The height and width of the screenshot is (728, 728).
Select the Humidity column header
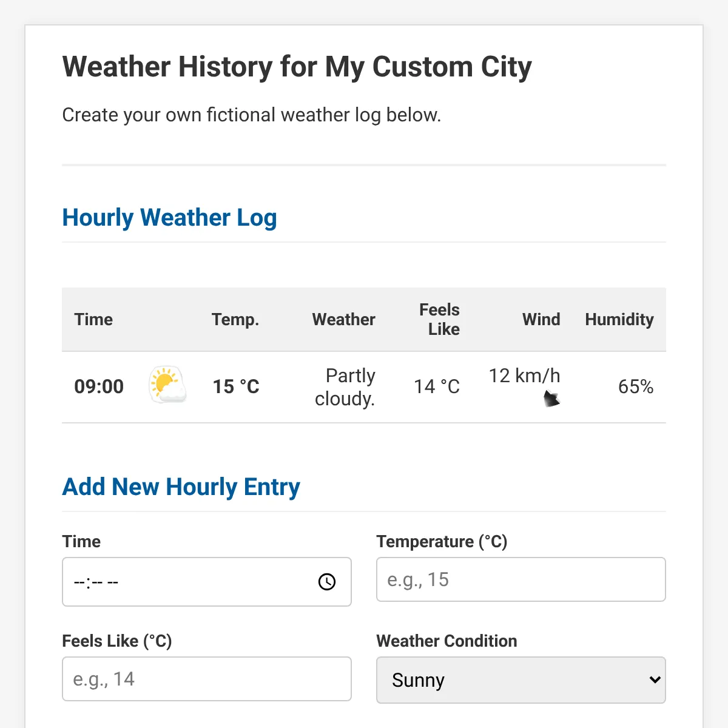[x=619, y=320]
